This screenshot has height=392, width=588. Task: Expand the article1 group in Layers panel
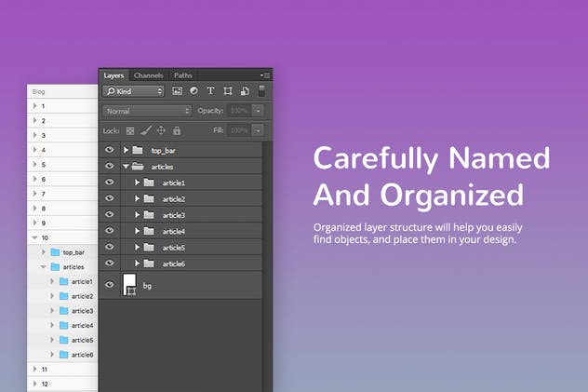[137, 182]
